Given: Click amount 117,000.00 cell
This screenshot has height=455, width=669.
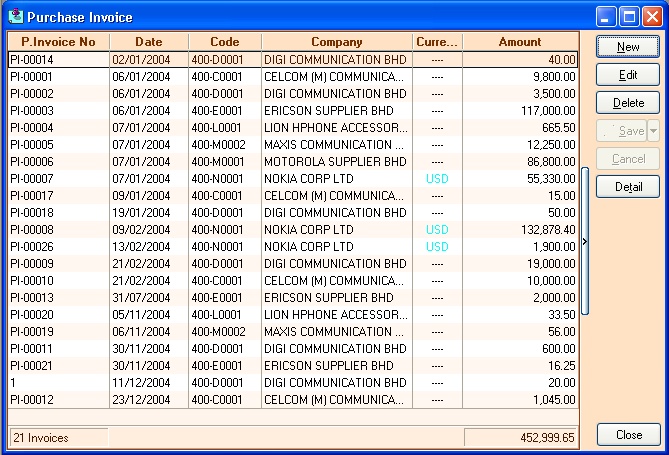Looking at the screenshot, I should pyautogui.click(x=520, y=111).
